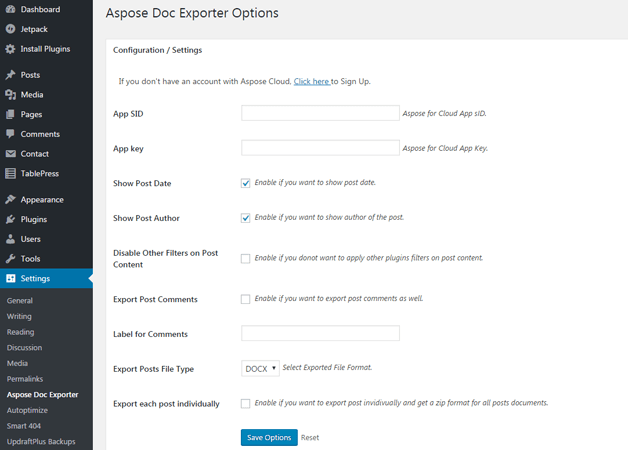Uncheck the Show Post Date checkbox

(x=246, y=183)
